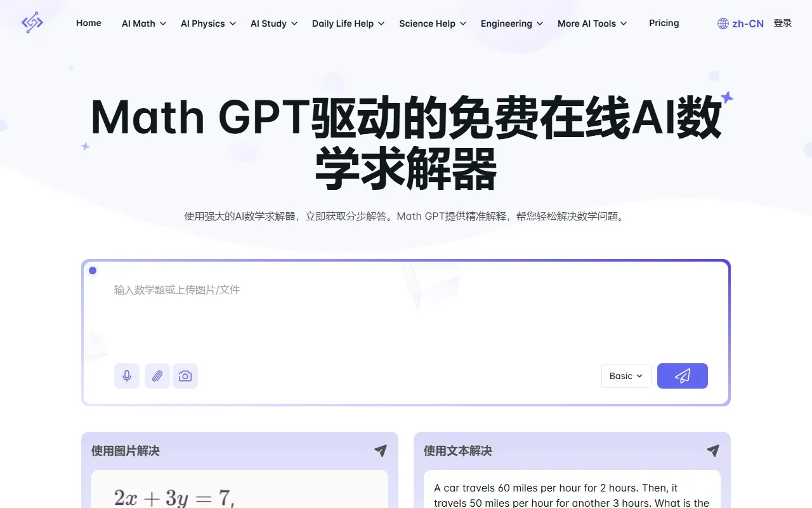Click the paperclip attach file icon

(157, 376)
